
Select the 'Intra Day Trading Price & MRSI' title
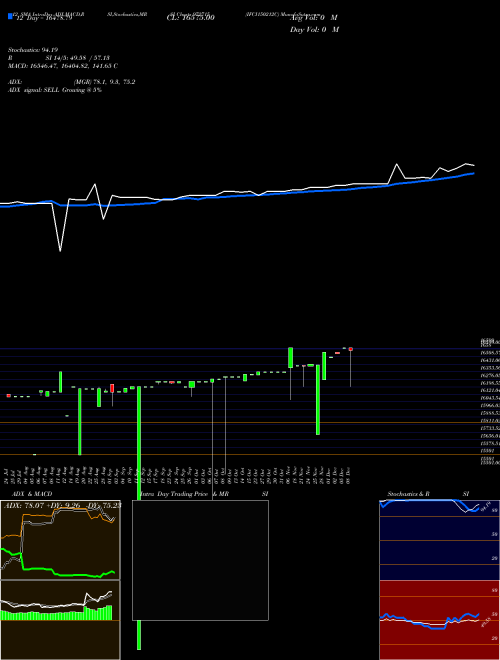204,494
